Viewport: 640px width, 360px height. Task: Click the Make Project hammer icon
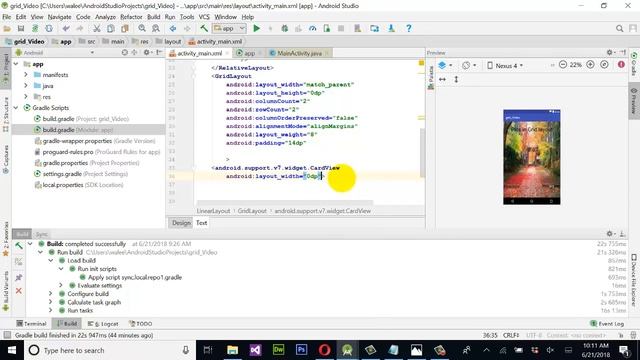(x=204, y=29)
